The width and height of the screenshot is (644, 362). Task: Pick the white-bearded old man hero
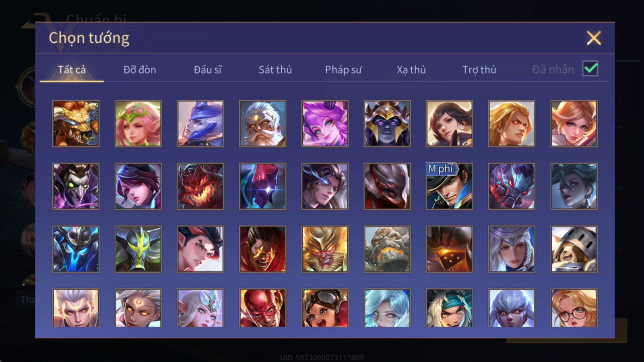262,123
